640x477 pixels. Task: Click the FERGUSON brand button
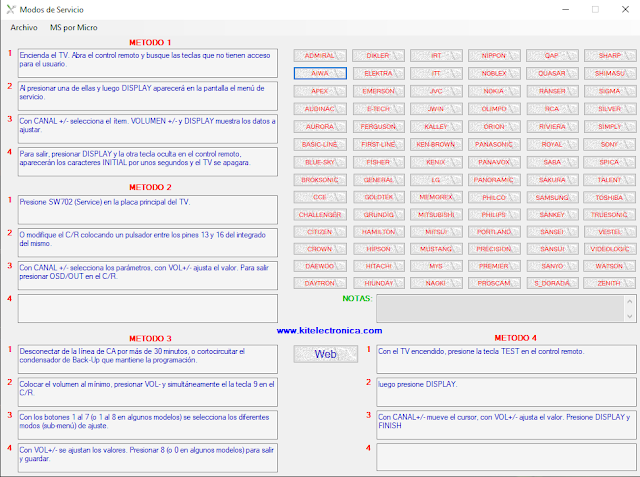pyautogui.click(x=378, y=126)
